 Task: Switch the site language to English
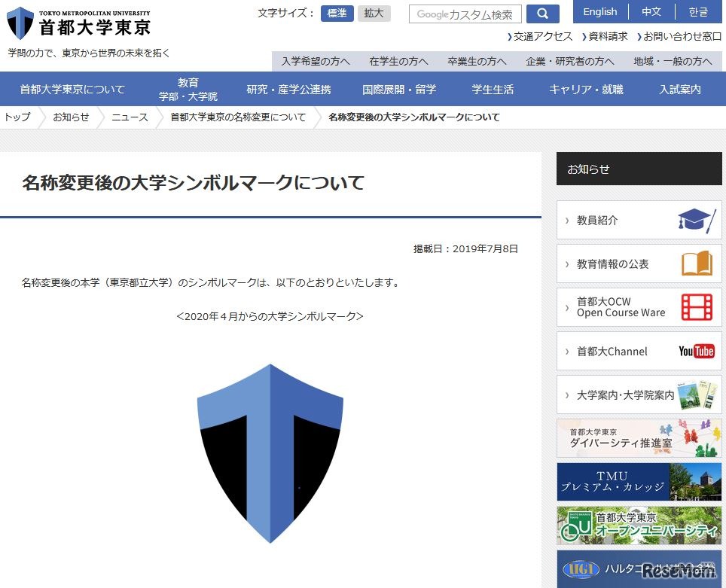(x=599, y=11)
